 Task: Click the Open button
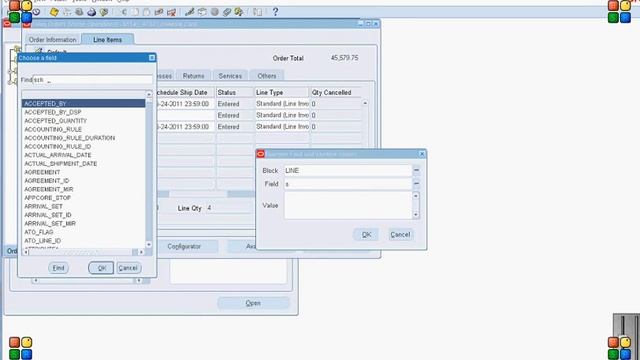[253, 303]
